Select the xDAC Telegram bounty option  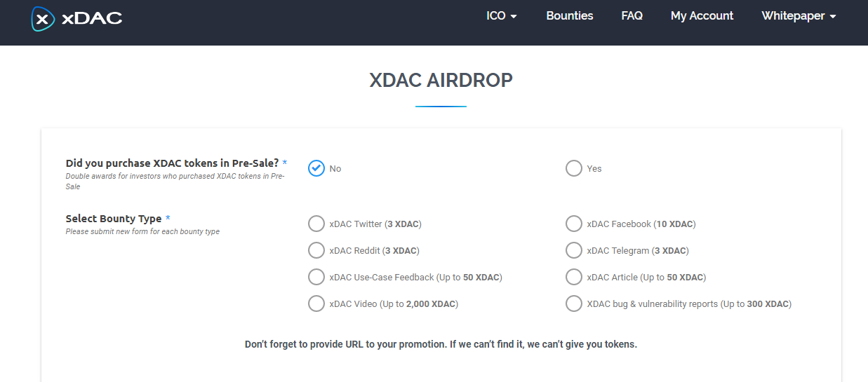(574, 250)
